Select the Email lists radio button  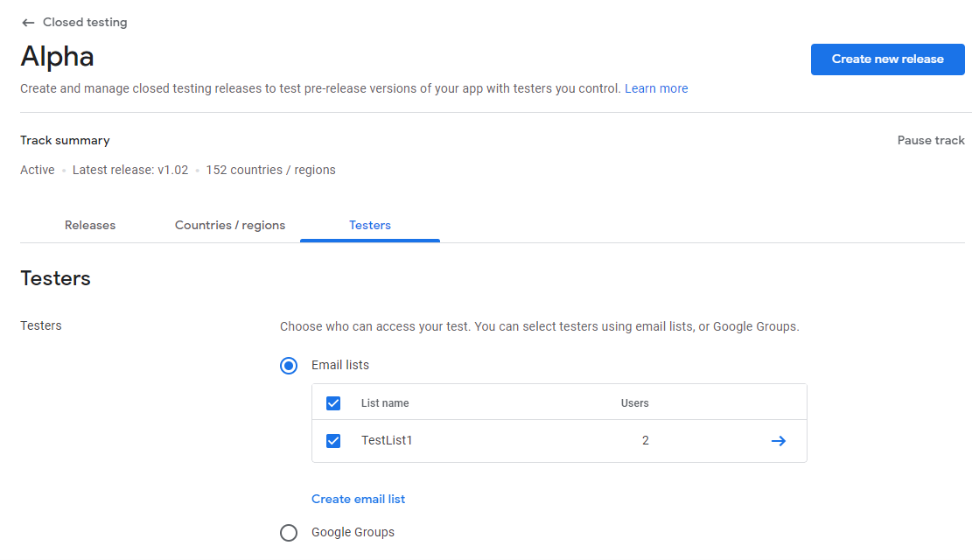[x=289, y=366]
